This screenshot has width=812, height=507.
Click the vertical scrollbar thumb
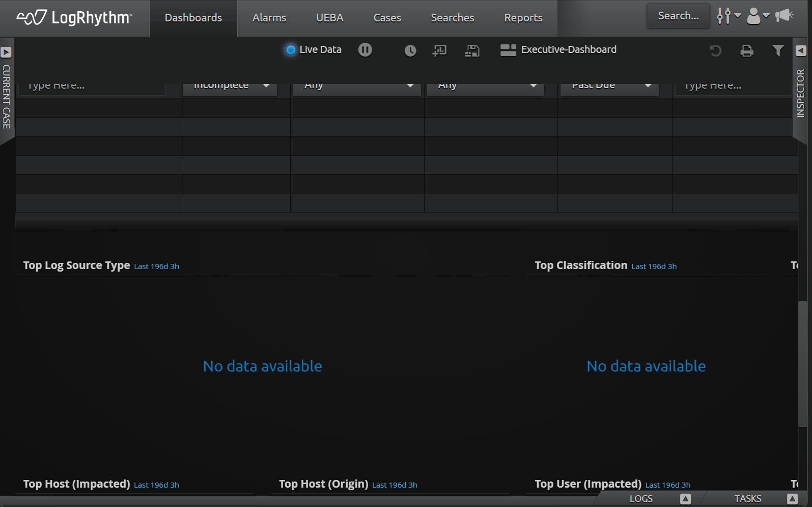pos(802,364)
